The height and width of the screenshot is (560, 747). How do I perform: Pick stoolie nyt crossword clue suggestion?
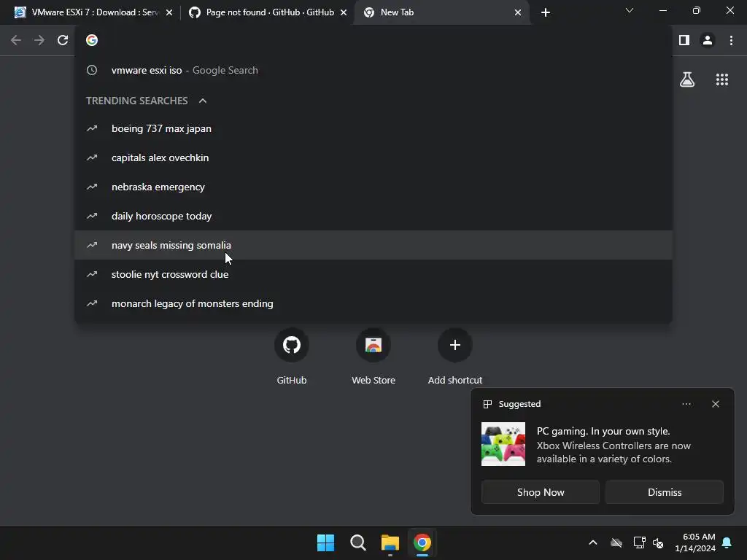373,274
